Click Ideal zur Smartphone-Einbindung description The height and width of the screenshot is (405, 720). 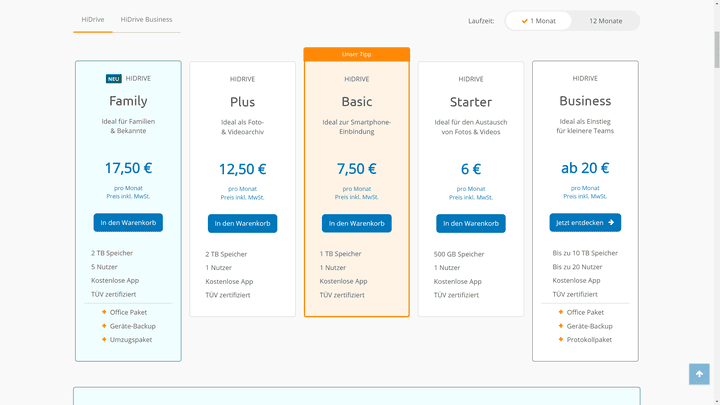point(357,127)
